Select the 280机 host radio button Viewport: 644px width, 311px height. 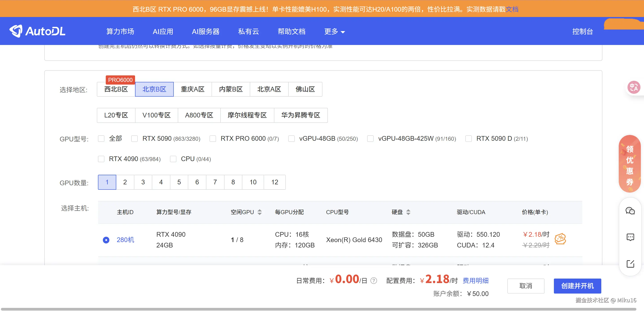tap(106, 240)
